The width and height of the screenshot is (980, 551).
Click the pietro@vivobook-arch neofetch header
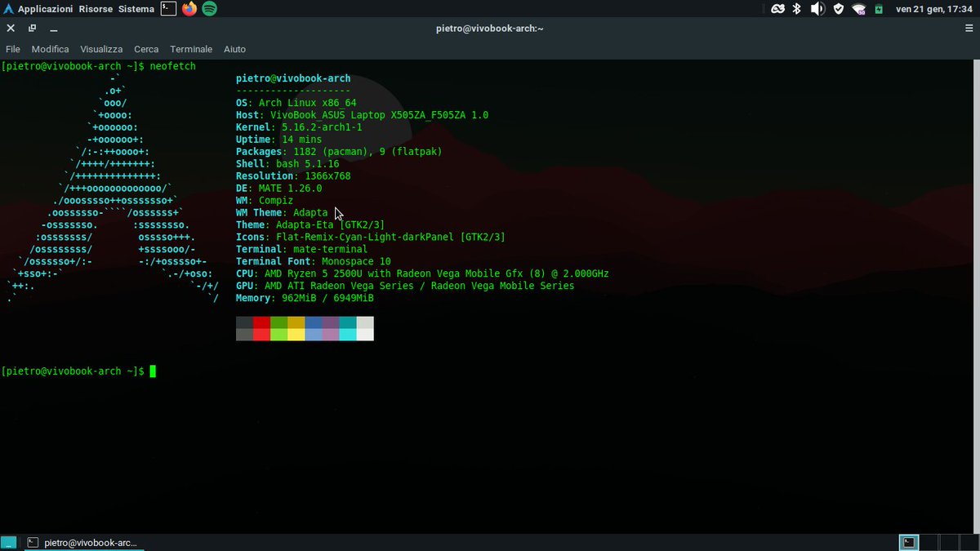point(293,79)
